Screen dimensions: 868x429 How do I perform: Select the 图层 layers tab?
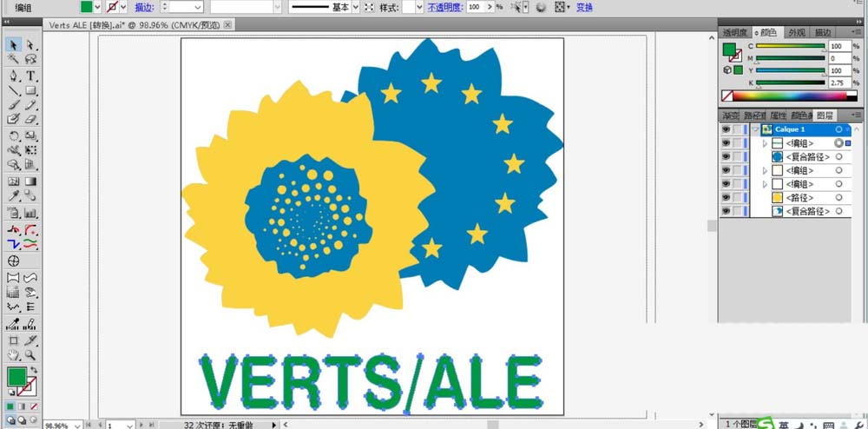(825, 115)
